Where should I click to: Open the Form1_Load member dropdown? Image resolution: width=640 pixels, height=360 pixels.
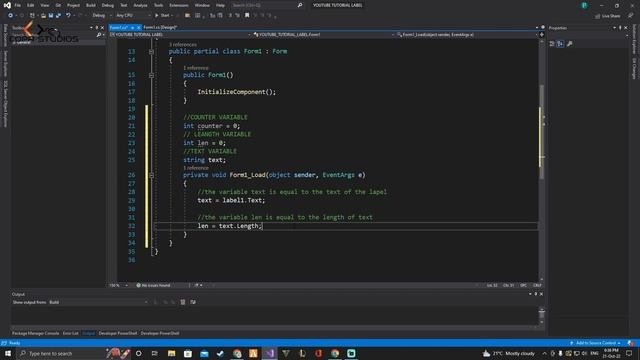point(467,35)
